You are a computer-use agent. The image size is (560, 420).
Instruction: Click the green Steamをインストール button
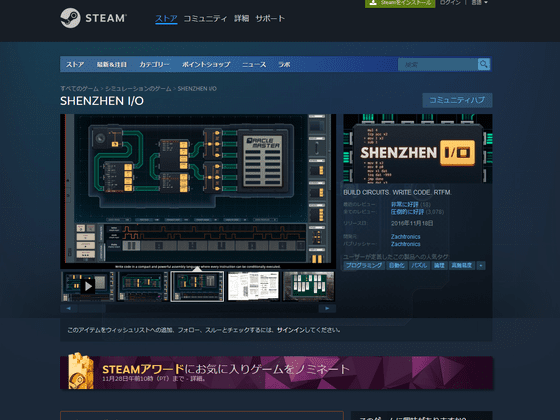tap(400, 3)
